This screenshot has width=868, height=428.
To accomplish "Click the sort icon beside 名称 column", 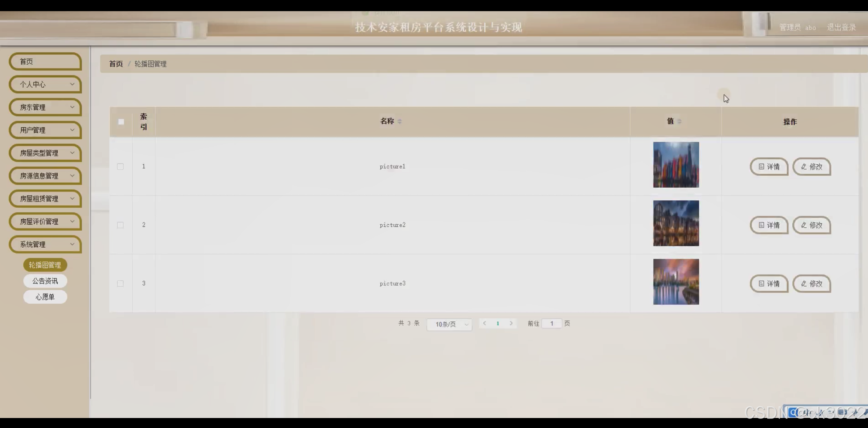I will 400,122.
